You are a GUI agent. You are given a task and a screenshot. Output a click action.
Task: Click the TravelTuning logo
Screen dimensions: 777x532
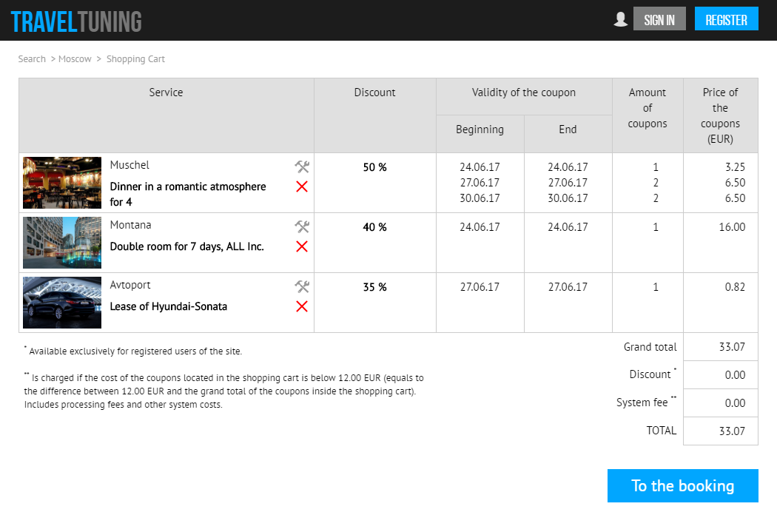[76, 21]
